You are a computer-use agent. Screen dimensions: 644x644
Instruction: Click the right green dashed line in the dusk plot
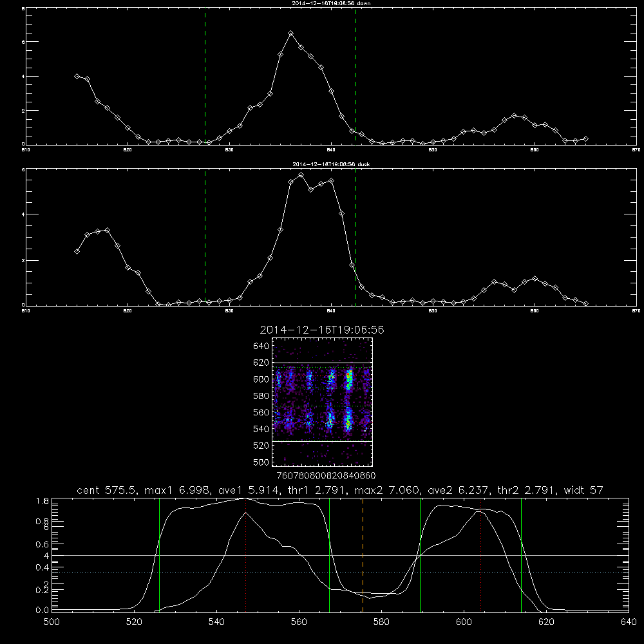355,237
